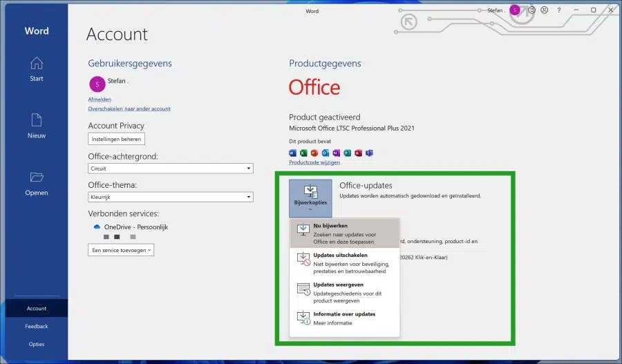Click Instellingen beheren button
This screenshot has width=622, height=364.
coord(116,140)
